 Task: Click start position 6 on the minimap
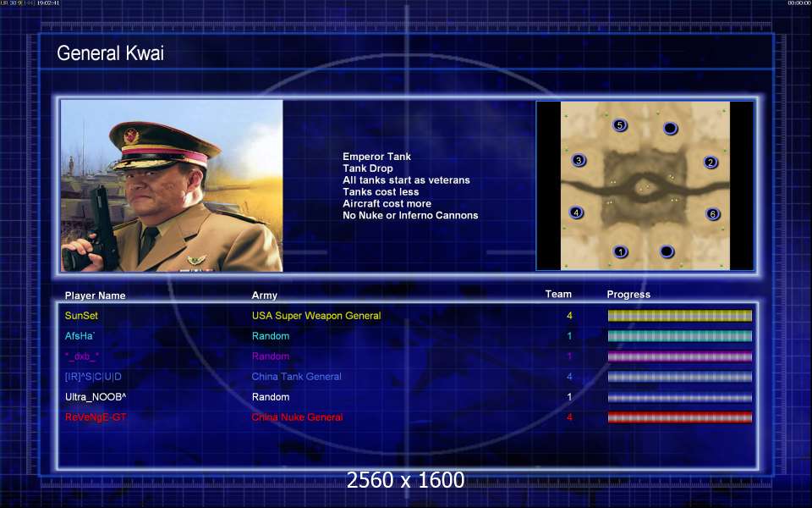[x=712, y=214]
